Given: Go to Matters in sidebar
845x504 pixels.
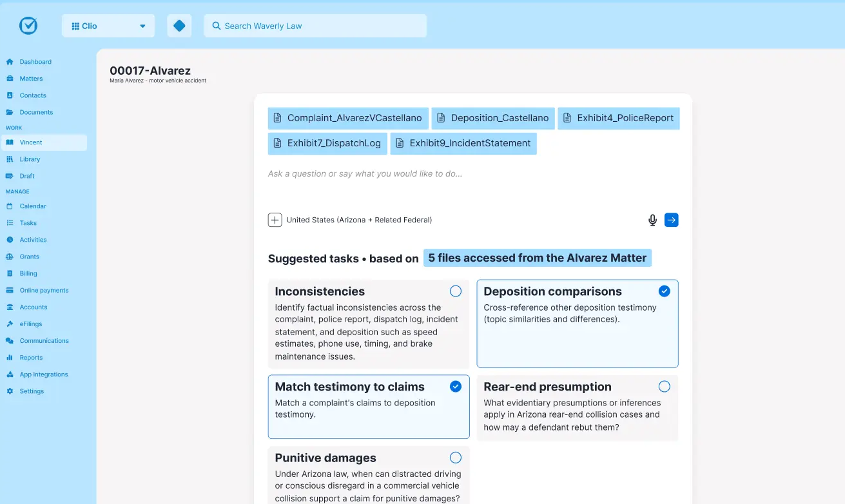Looking at the screenshot, I should (x=31, y=79).
